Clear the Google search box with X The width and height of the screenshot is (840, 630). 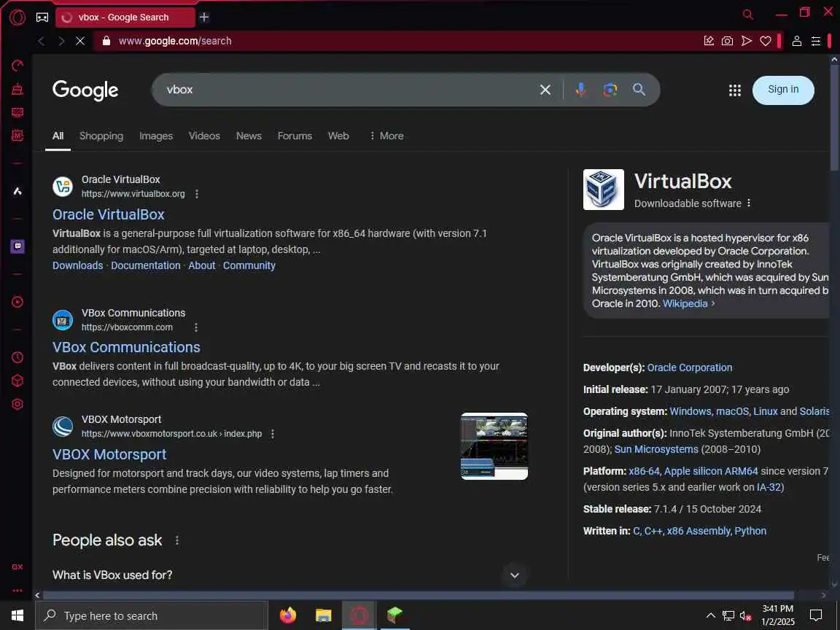point(545,90)
